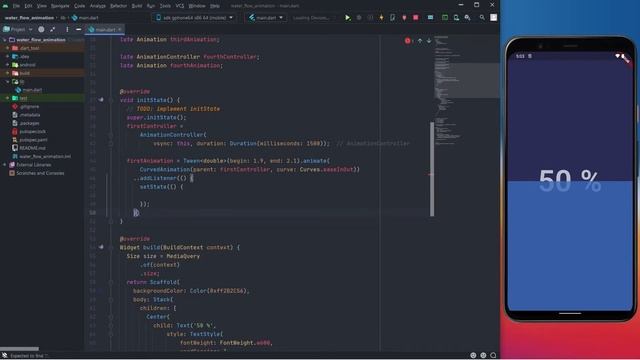Expand the .dart_tool folder
Image resolution: width=640 pixels, height=360 pixels.
point(7,48)
